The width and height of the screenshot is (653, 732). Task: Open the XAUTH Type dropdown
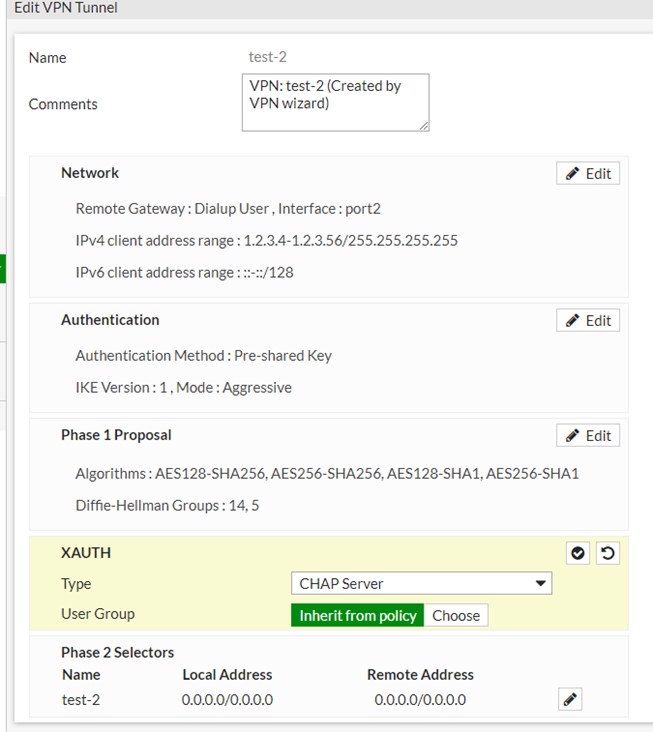(x=421, y=583)
